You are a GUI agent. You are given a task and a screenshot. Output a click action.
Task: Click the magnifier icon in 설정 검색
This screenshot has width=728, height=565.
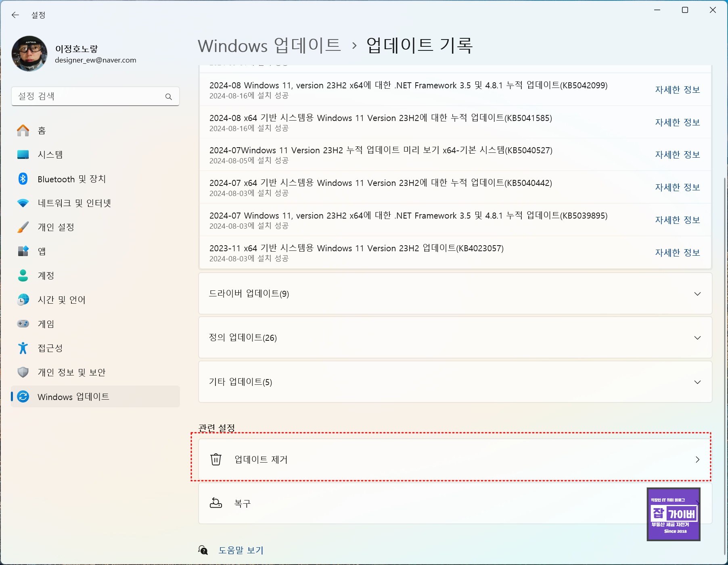[169, 96]
